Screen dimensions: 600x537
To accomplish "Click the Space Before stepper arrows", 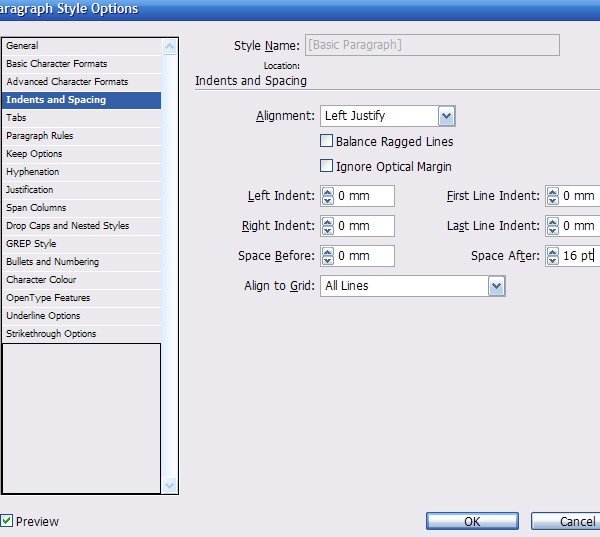I will pos(326,256).
